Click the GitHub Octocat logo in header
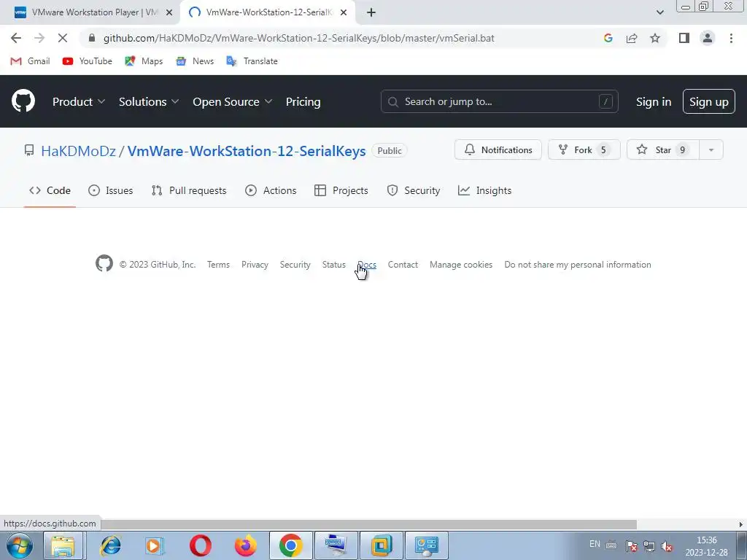 point(23,101)
